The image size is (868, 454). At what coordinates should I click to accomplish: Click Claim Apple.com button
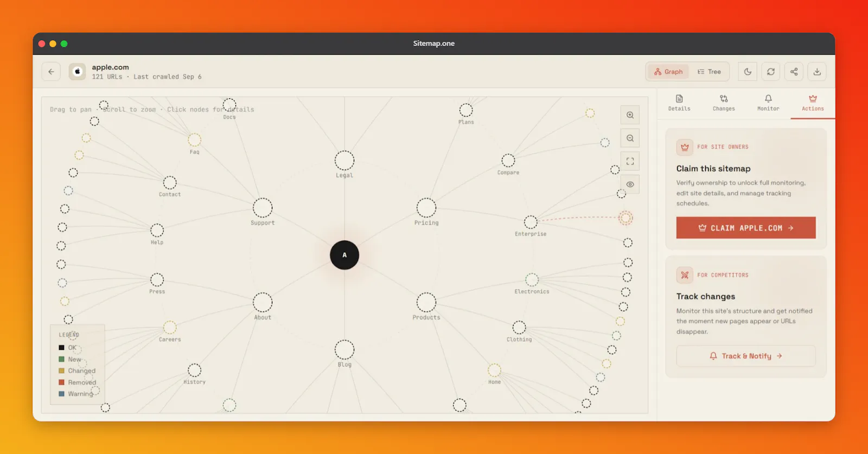(x=746, y=228)
